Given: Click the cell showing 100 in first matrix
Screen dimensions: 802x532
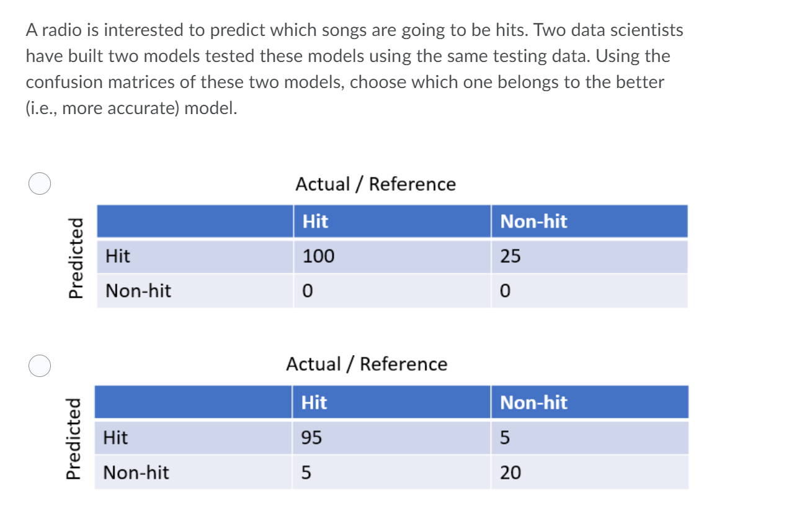Looking at the screenshot, I should point(392,256).
